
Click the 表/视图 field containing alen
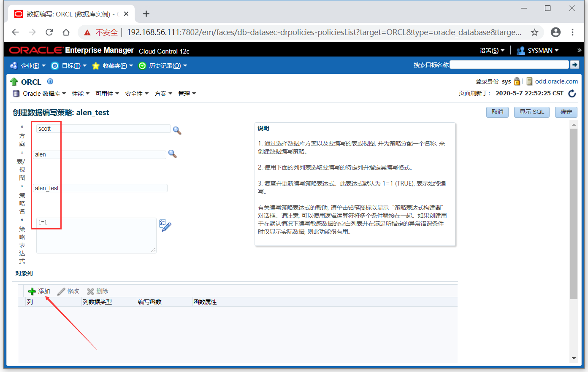pyautogui.click(x=100, y=154)
